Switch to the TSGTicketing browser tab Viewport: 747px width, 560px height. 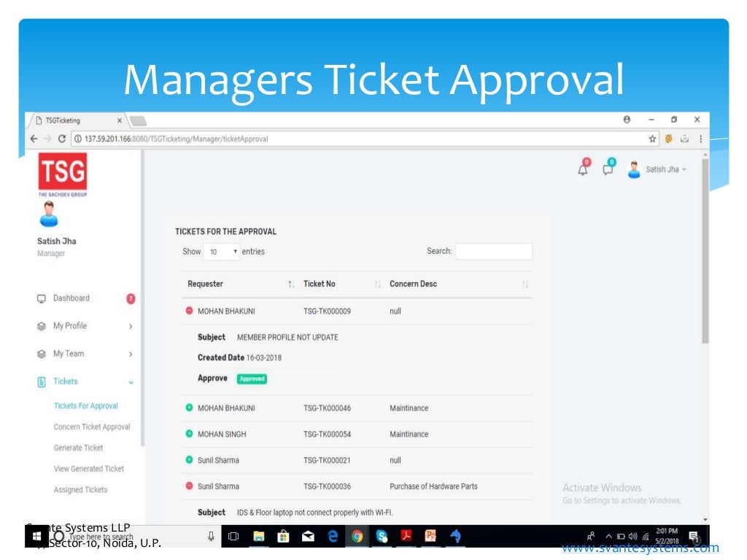pyautogui.click(x=76, y=120)
